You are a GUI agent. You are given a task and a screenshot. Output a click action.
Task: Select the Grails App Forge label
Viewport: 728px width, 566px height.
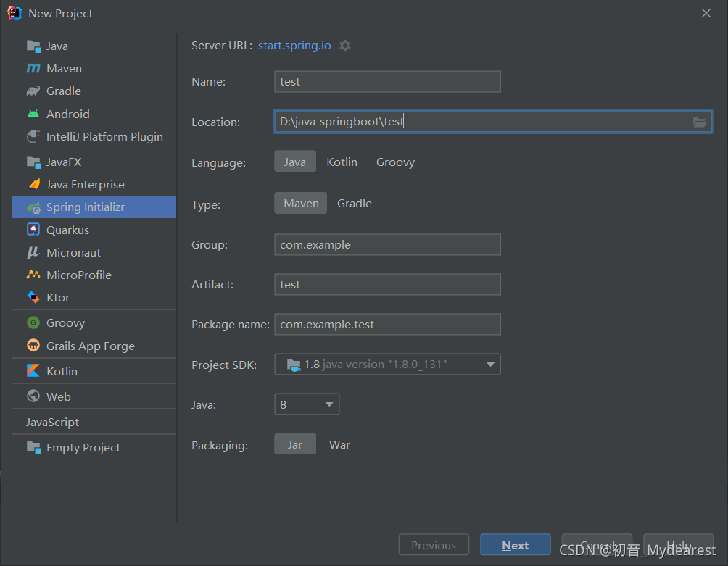click(91, 346)
